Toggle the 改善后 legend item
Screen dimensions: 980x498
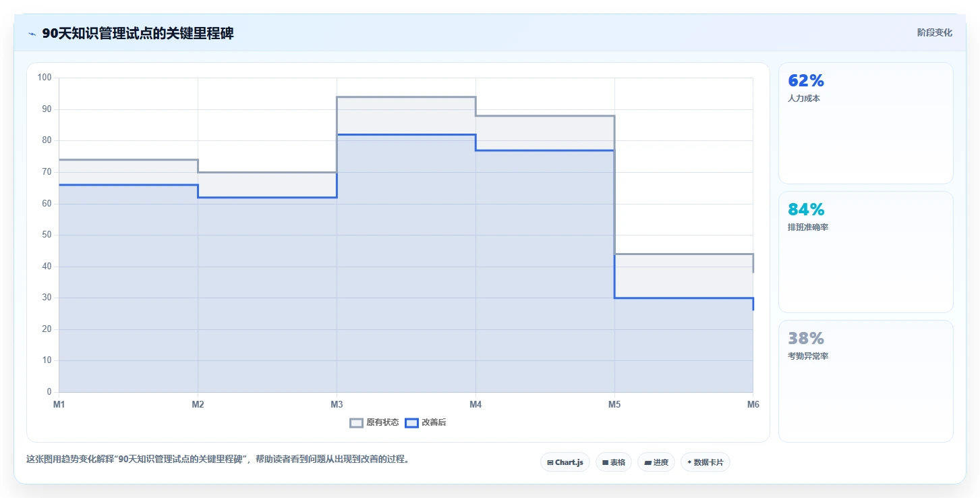(x=426, y=423)
